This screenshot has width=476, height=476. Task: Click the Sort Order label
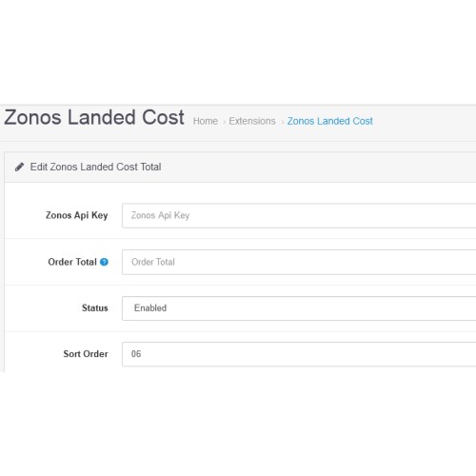coord(86,354)
